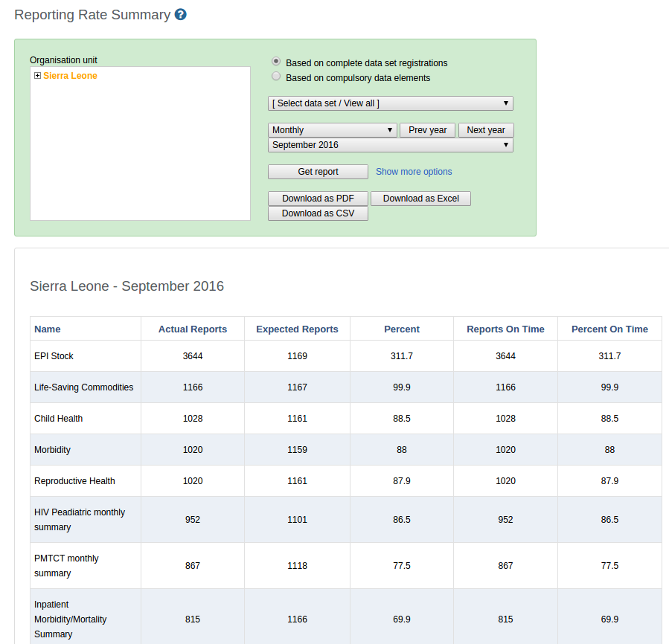Download the report as CSV

(x=318, y=213)
